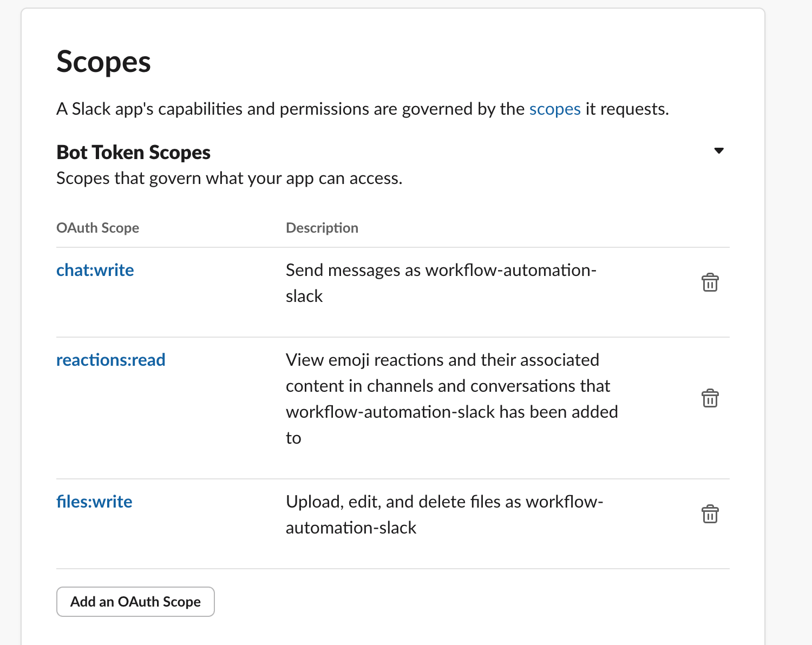Click the Scopes page title
This screenshot has width=812, height=645.
tap(103, 62)
